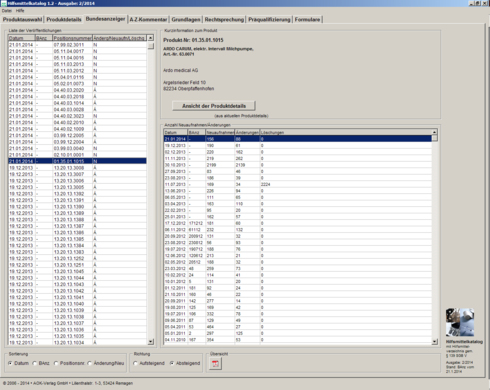Choose Aufsteigend sort direction
This screenshot has height=390, width=490.
tap(135, 363)
